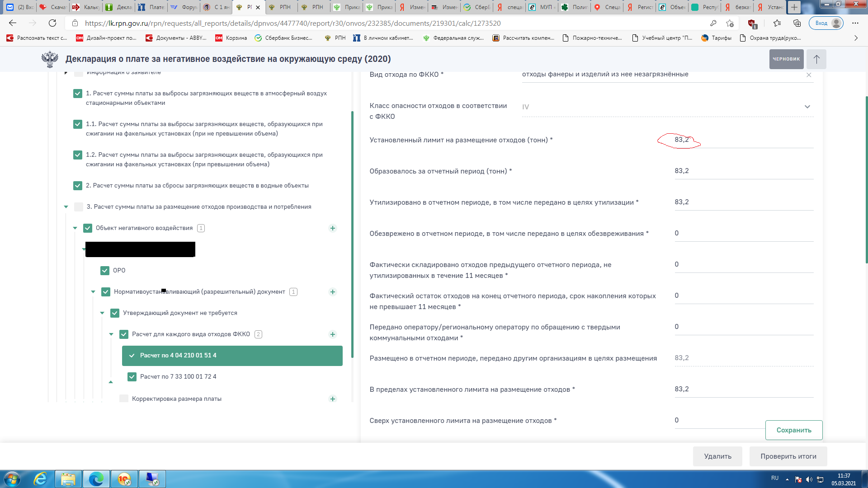Uncheck section 2 сбросы в водные объекты
The height and width of the screenshot is (488, 868).
tap(78, 186)
